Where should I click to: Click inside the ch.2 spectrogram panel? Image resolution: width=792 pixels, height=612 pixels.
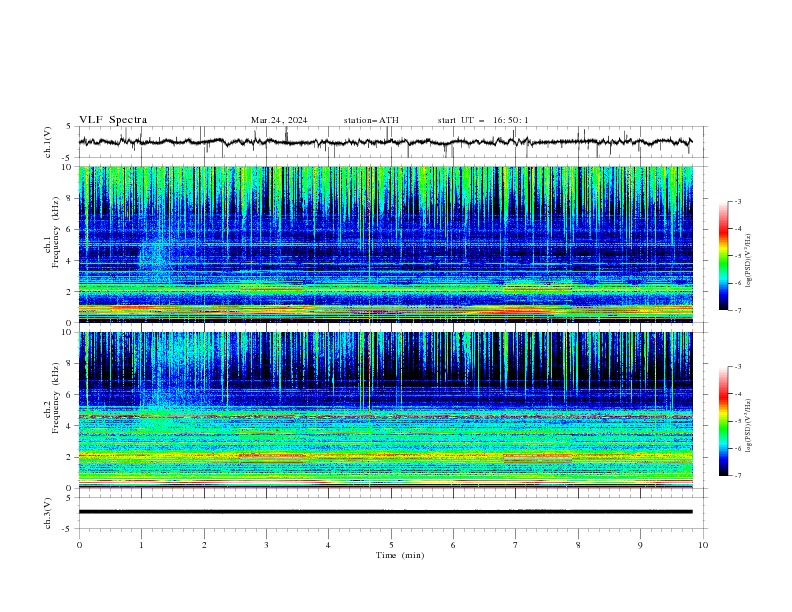[x=385, y=410]
